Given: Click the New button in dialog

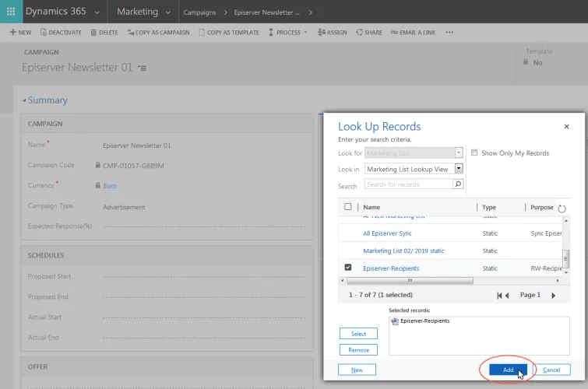Looking at the screenshot, I should click(357, 370).
